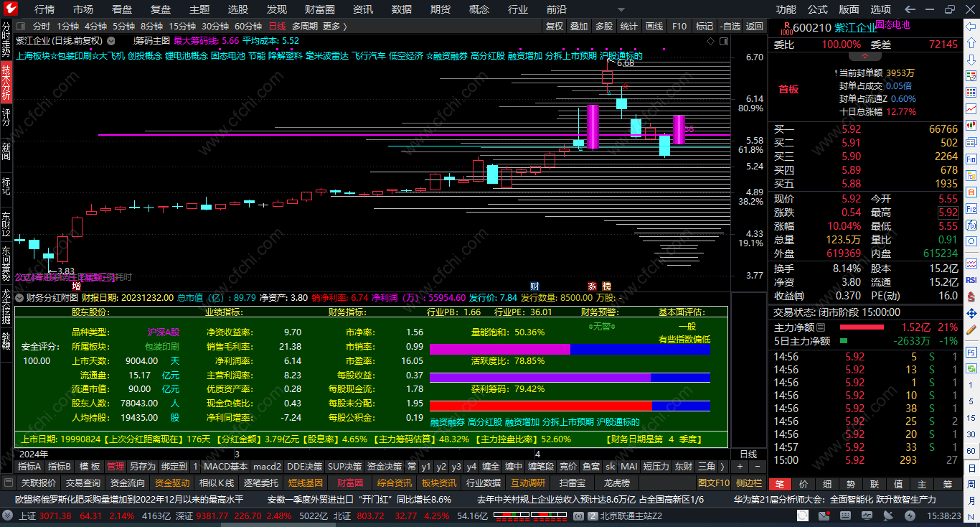
Task: Toggle 图文F10 view
Action: click(x=713, y=483)
